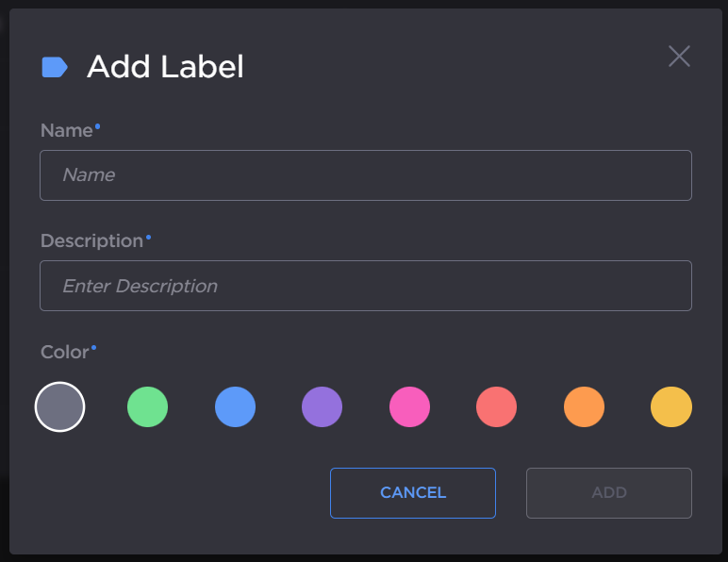Screen dimensions: 728x562
Task: Pick the yellow color swatch
Action: click(x=670, y=407)
